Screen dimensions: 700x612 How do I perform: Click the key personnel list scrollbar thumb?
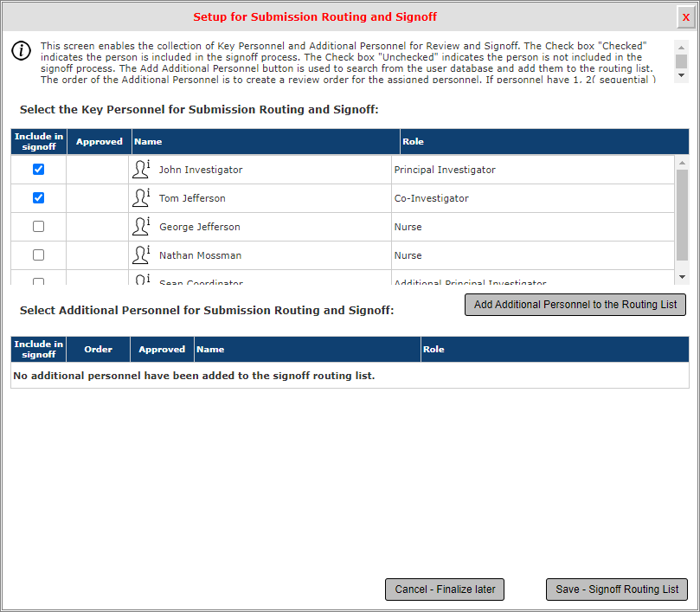(x=682, y=215)
